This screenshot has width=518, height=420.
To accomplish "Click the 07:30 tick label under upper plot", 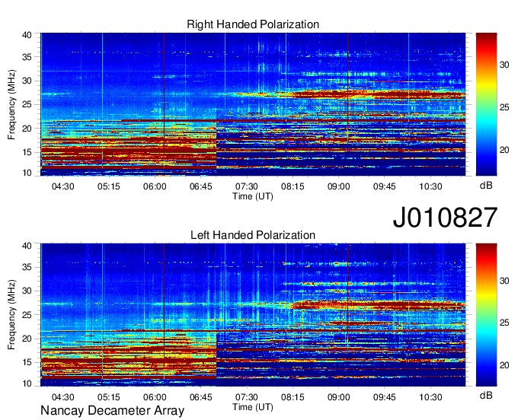I will 247,186.
